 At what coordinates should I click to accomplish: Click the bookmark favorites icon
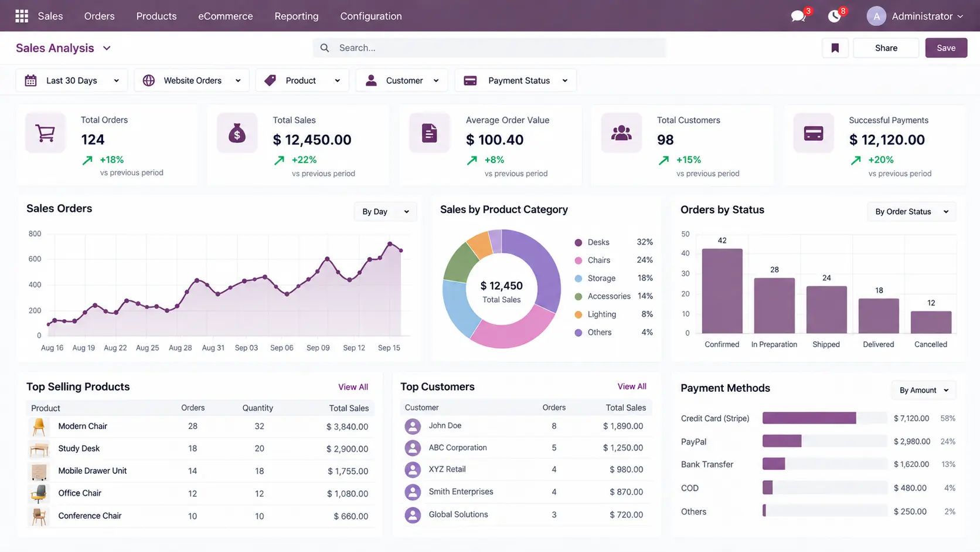(x=835, y=48)
